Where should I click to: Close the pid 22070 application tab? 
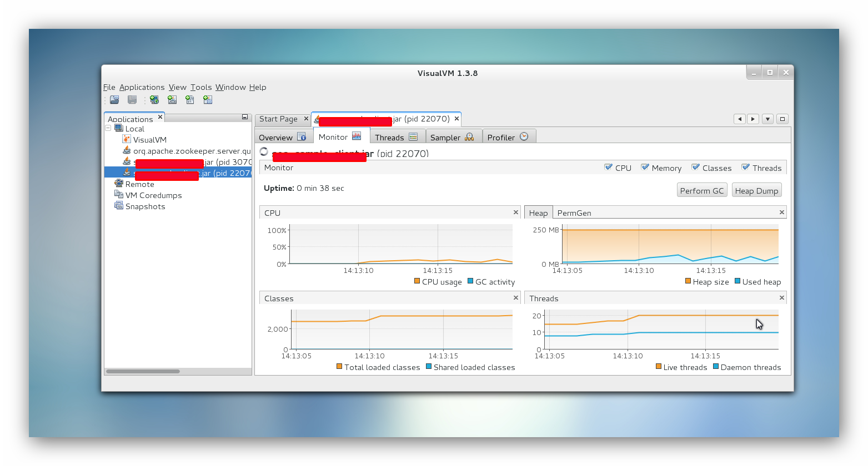click(456, 118)
